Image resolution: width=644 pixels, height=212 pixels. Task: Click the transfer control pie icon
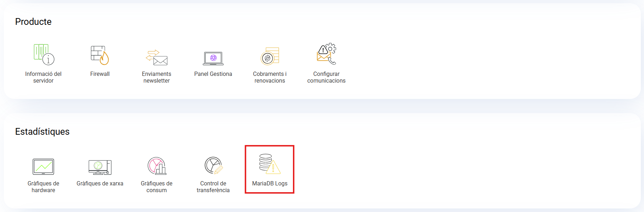213,166
